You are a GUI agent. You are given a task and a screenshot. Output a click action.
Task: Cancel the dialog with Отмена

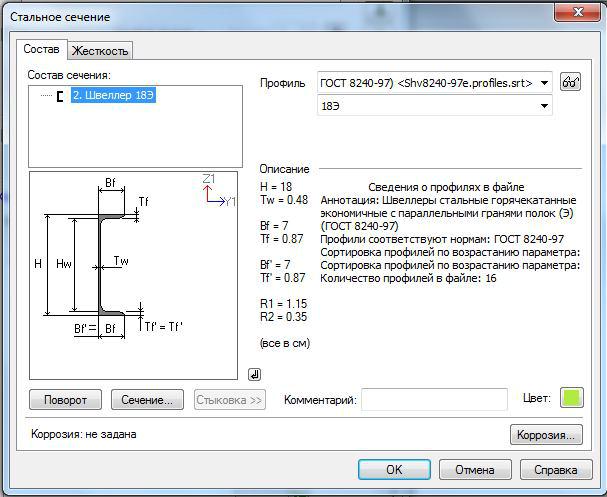point(475,469)
